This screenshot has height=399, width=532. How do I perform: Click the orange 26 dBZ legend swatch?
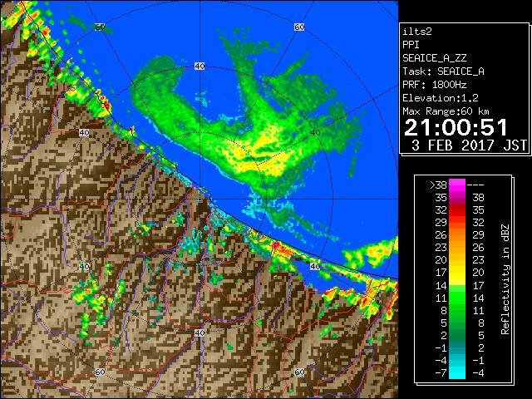457,235
